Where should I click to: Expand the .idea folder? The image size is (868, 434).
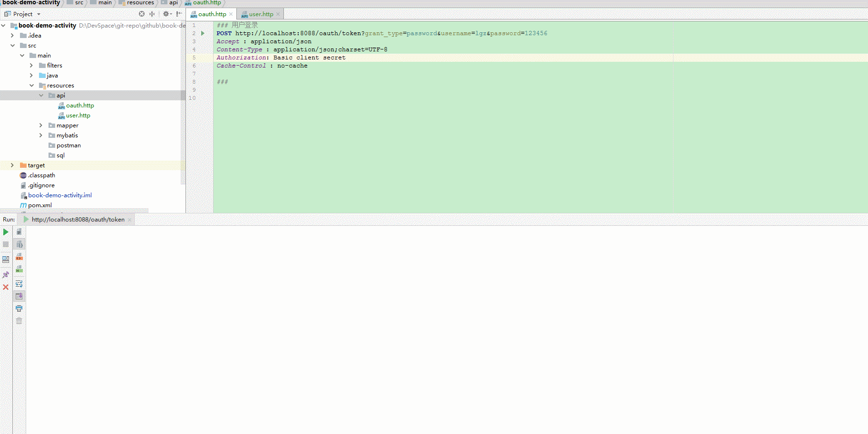(12, 36)
